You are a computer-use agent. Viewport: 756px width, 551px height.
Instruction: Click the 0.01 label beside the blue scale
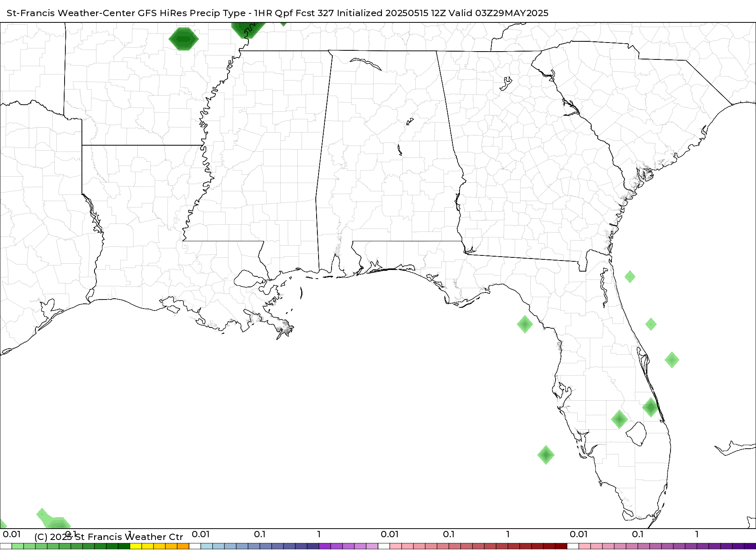[x=200, y=534]
